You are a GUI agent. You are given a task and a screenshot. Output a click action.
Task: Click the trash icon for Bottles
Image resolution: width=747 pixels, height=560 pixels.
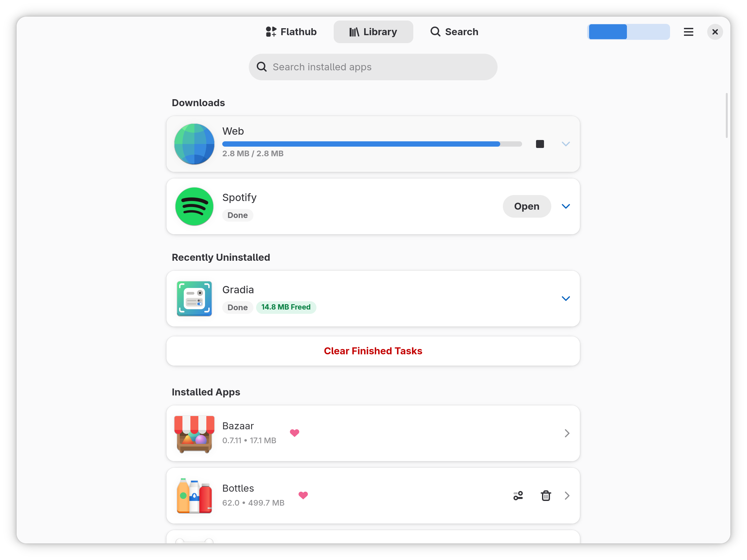pyautogui.click(x=546, y=496)
